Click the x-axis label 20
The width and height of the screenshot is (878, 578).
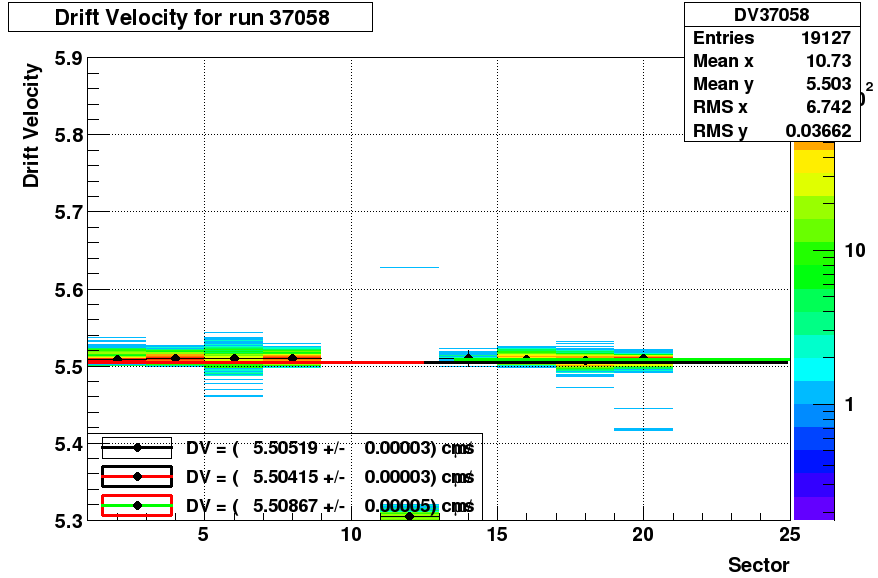pyautogui.click(x=643, y=534)
